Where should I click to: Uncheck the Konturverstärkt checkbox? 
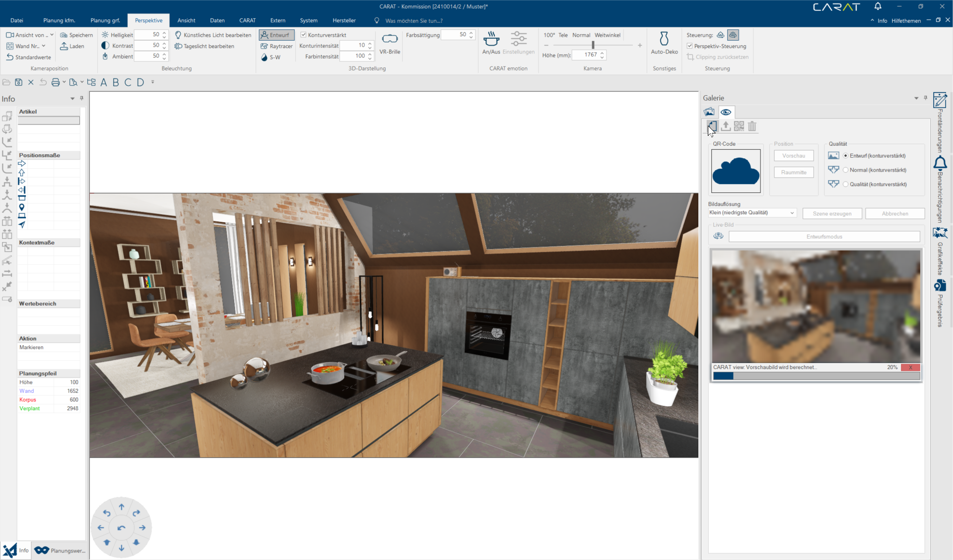(303, 35)
